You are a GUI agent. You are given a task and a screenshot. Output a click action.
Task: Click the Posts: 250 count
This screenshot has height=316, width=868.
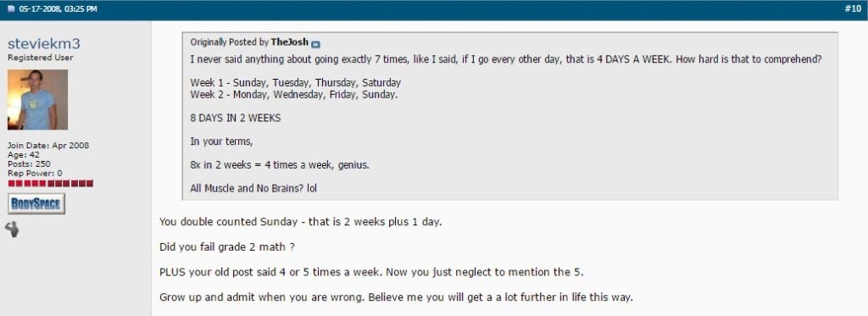(29, 164)
